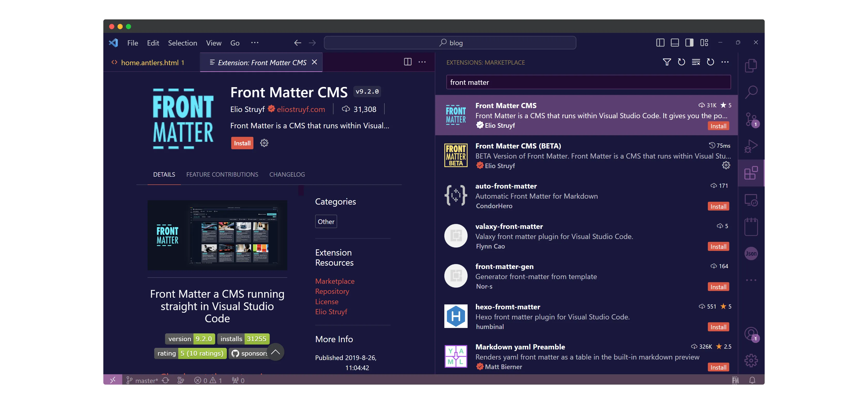
Task: Click the front matter search field
Action: point(588,82)
